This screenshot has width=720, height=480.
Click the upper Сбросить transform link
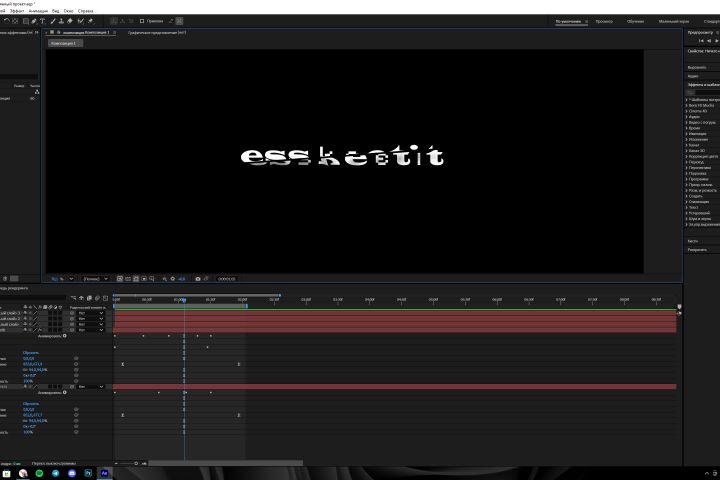(x=31, y=353)
